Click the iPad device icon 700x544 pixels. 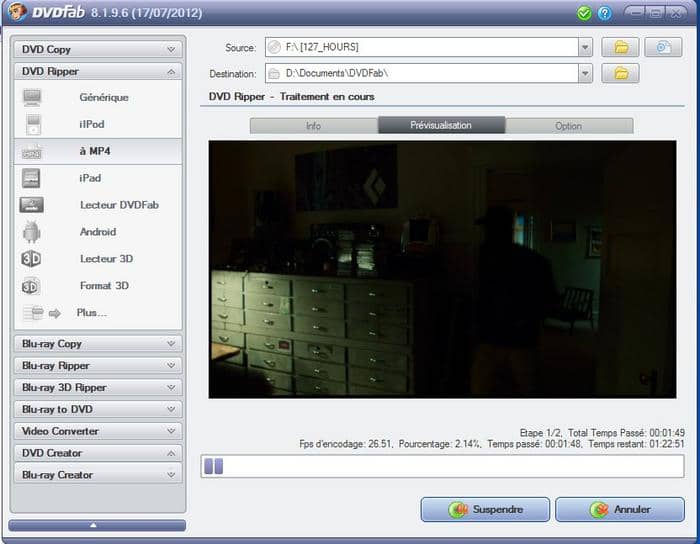[x=31, y=179]
